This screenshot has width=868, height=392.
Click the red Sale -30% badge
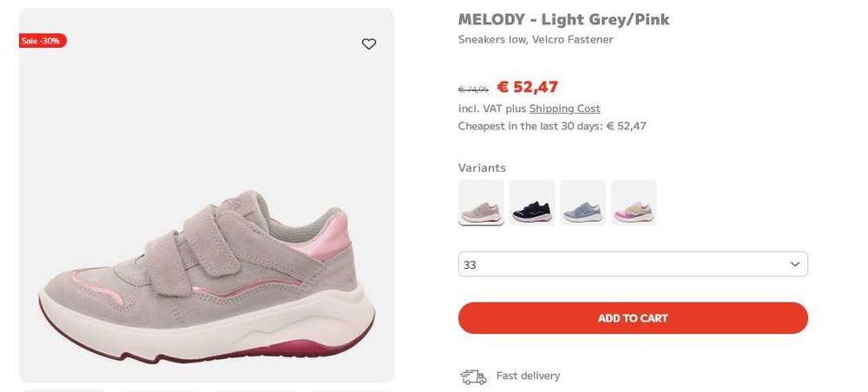42,41
